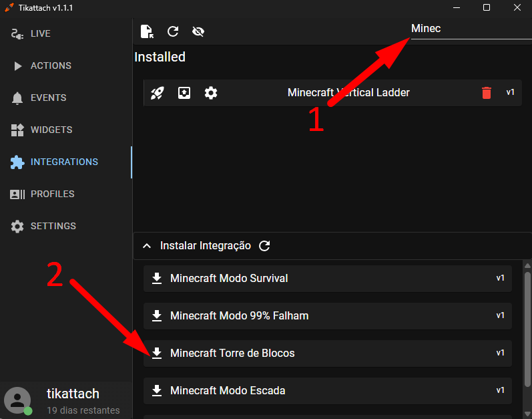Click Minecraft Modo 99% Falham label
Image resolution: width=532 pixels, height=419 pixels.
239,316
